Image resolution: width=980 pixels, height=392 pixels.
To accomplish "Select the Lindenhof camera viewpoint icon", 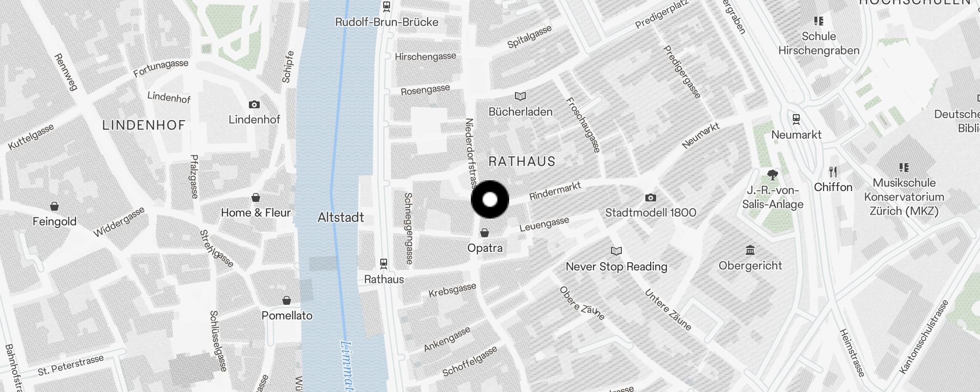I will pos(254,104).
